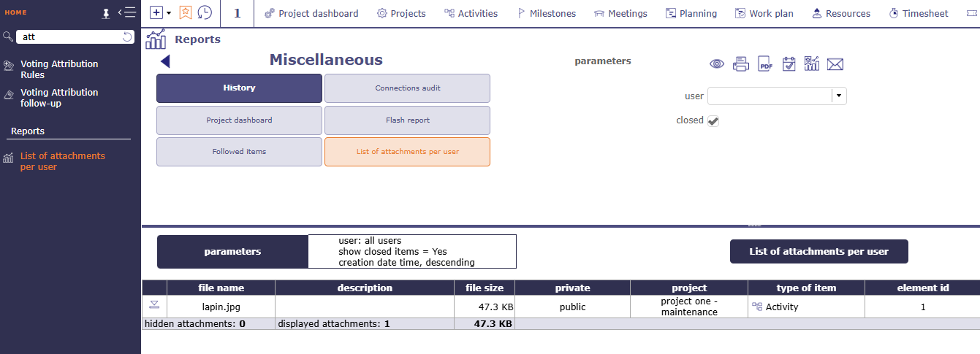This screenshot has height=354, width=980.
Task: Open the user dropdown list
Action: coord(838,96)
